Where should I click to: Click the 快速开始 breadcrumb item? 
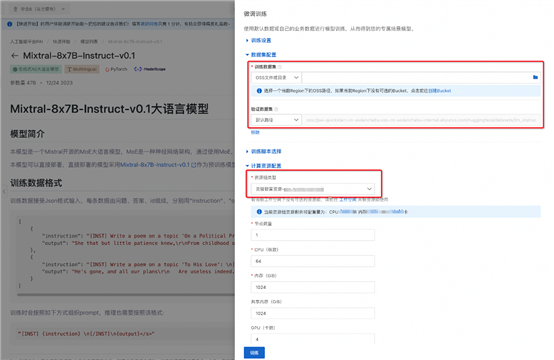(61, 41)
